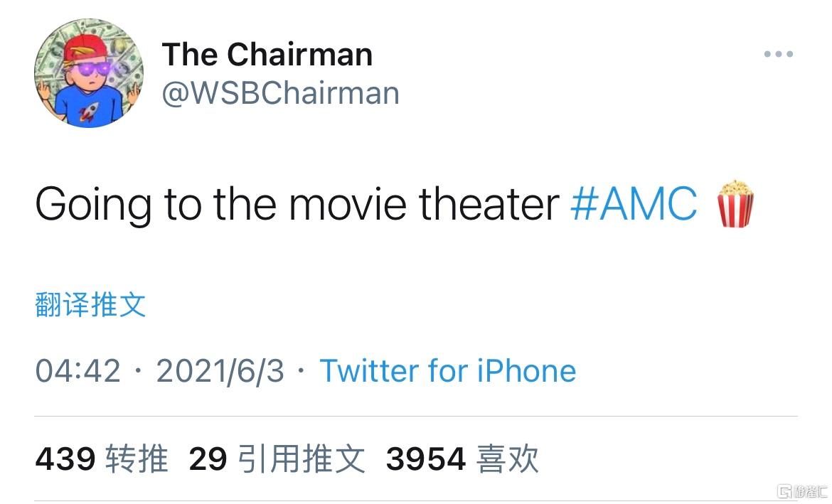Image resolution: width=832 pixels, height=504 pixels.
Task: Click the popcorn emoji in the tweet
Action: click(735, 204)
